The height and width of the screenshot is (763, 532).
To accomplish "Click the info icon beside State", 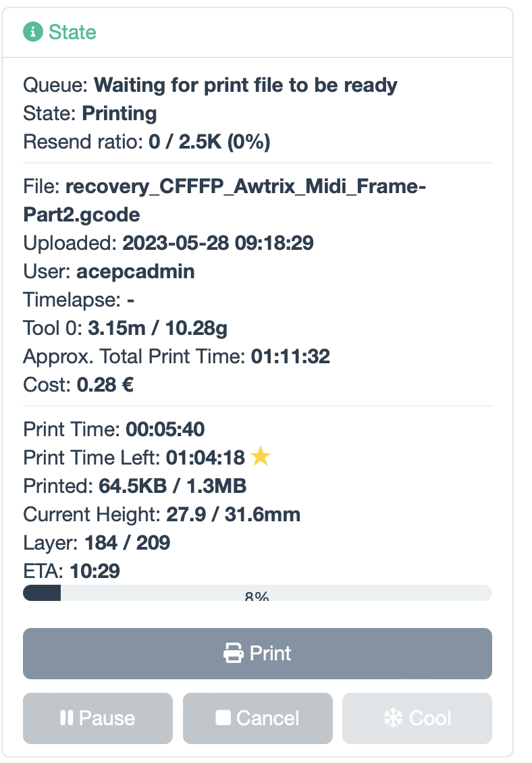I will pyautogui.click(x=32, y=31).
